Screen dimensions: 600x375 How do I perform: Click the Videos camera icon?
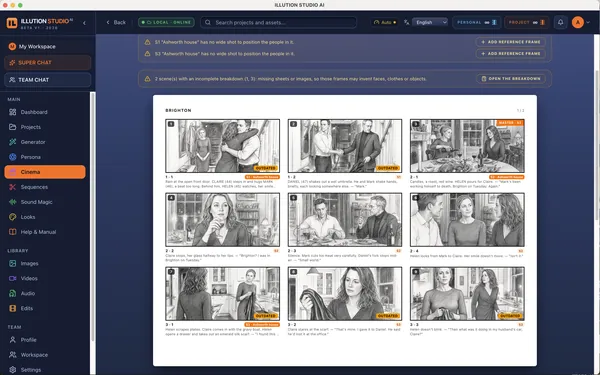click(x=13, y=278)
